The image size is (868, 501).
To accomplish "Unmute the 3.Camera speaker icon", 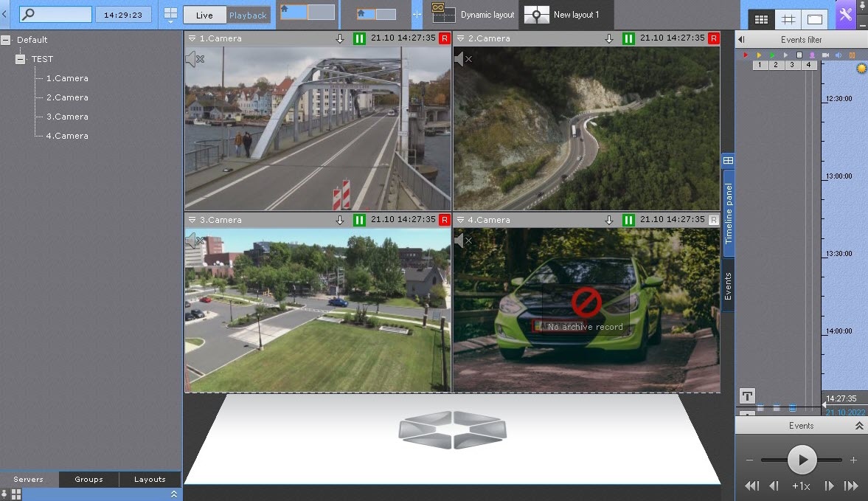I will point(195,241).
